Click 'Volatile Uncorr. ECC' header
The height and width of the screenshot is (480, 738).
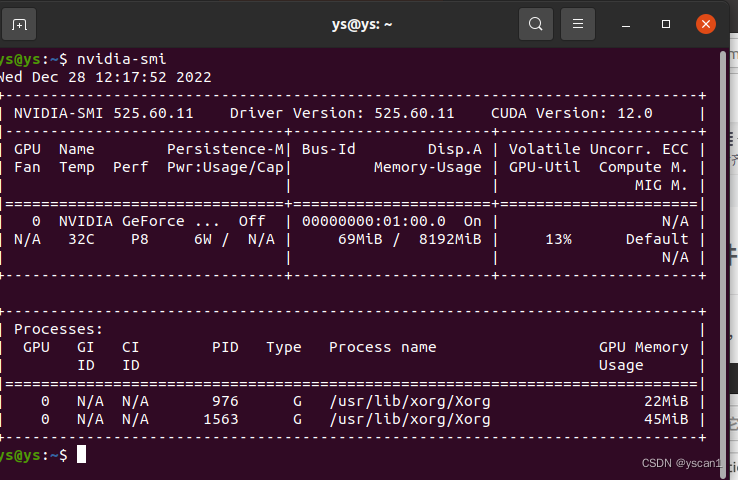pyautogui.click(x=599, y=149)
